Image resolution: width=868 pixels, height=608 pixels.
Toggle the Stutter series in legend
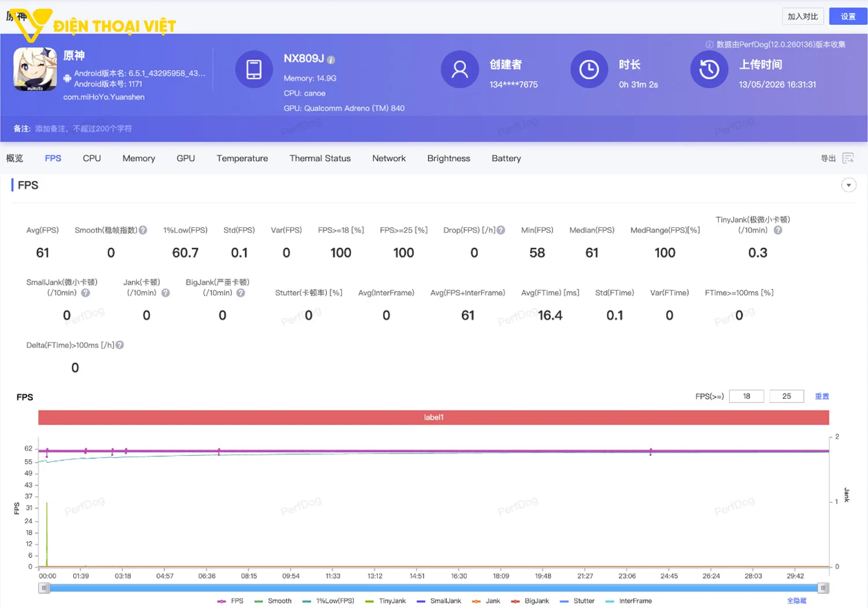point(578,601)
